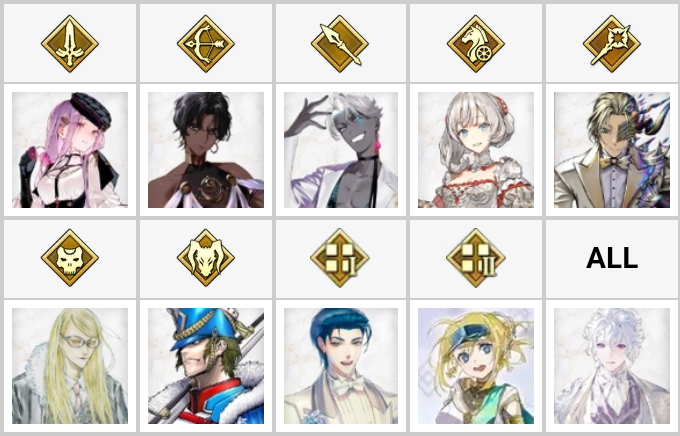The width and height of the screenshot is (680, 436).
Task: Open the pale white-haired character portrait
Action: pyautogui.click(x=612, y=366)
